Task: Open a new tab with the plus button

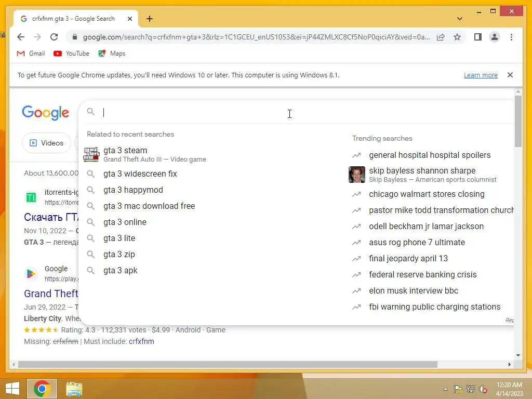Action: [150, 19]
